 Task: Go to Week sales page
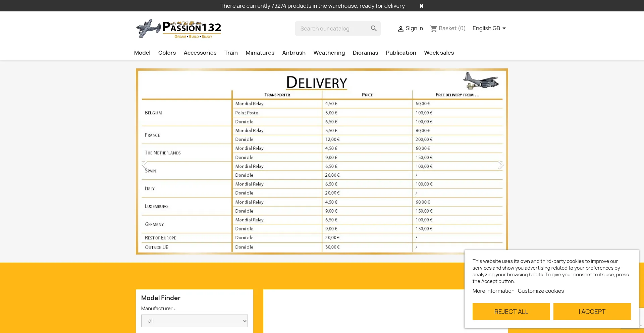[439, 53]
